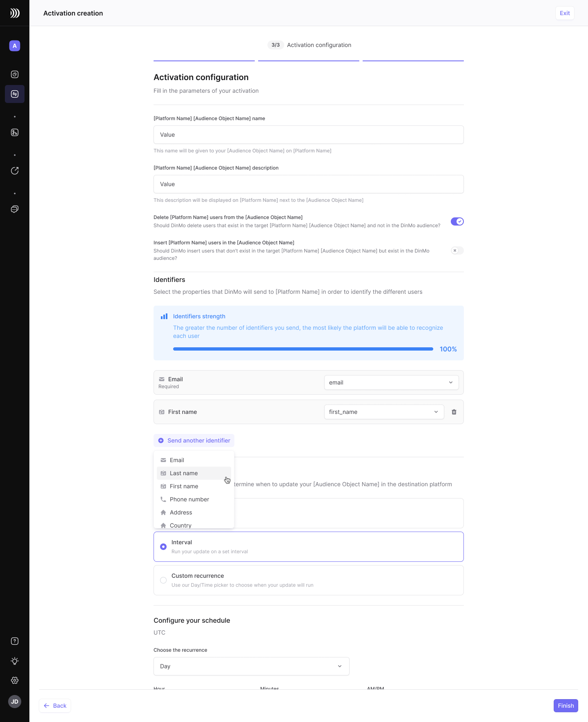
Task: Select the Custom recurrence radio option
Action: pos(163,580)
